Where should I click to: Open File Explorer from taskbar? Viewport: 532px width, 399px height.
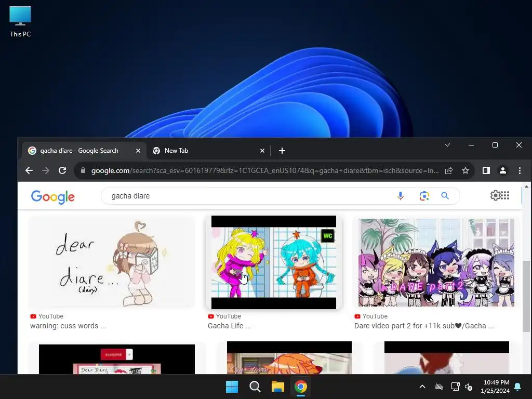click(277, 387)
